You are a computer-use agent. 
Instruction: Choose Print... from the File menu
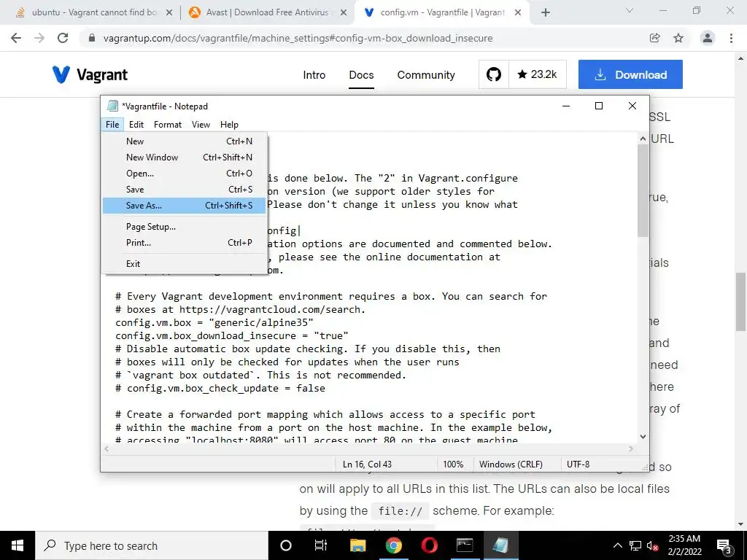tap(185, 242)
